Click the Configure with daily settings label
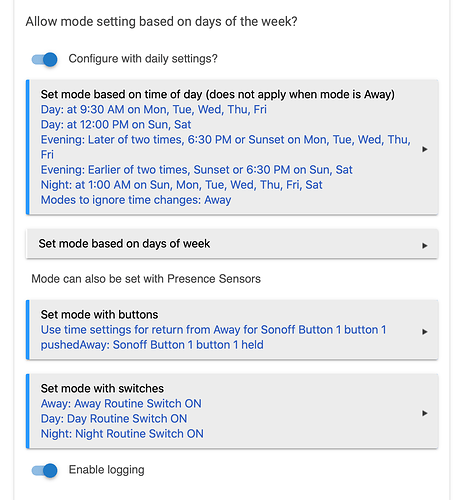 (x=143, y=59)
